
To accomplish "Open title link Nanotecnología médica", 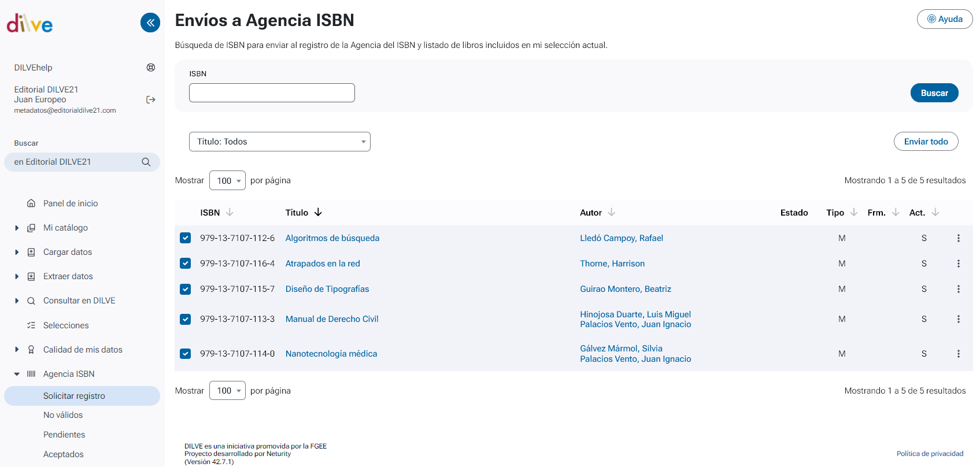I will pyautogui.click(x=331, y=354).
